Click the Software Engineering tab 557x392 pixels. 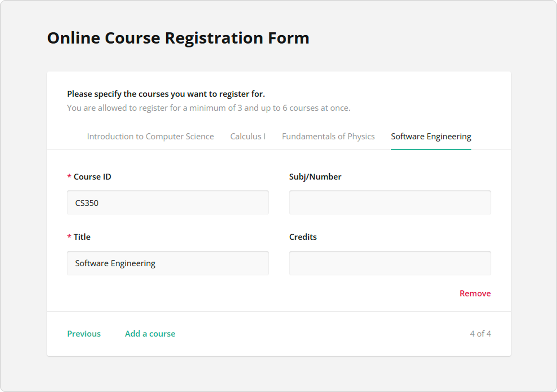pos(431,137)
